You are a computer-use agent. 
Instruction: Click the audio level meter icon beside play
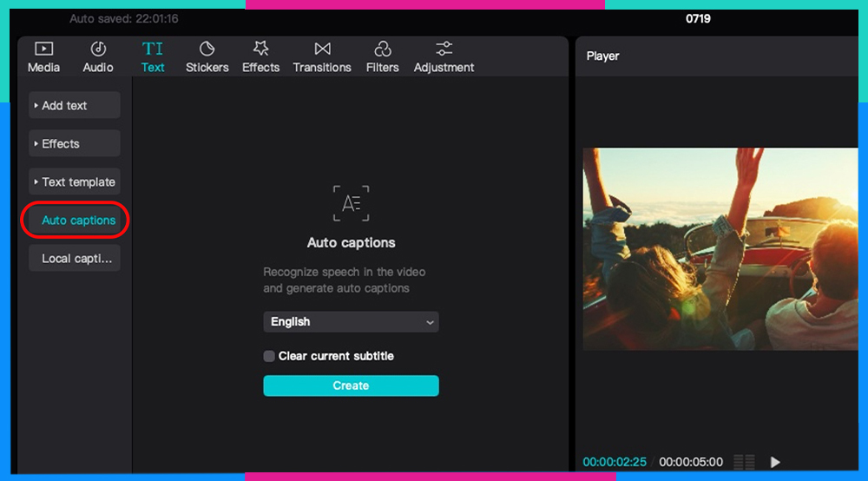click(744, 462)
